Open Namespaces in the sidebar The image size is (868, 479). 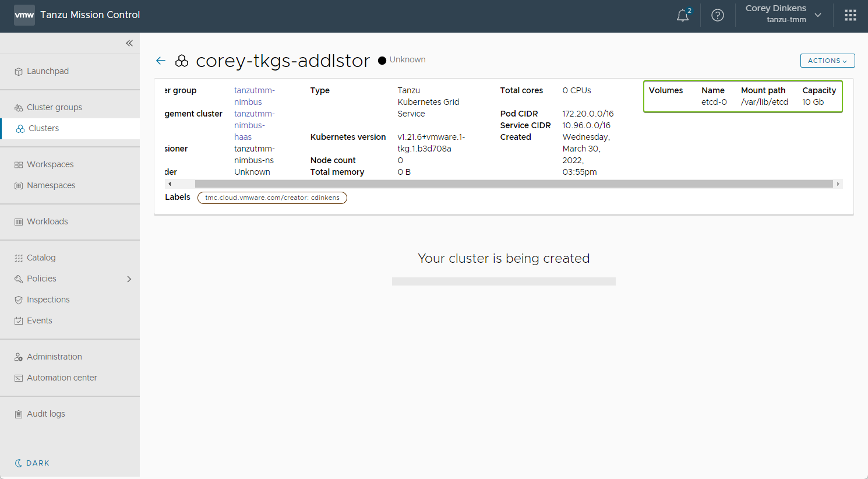(x=51, y=185)
